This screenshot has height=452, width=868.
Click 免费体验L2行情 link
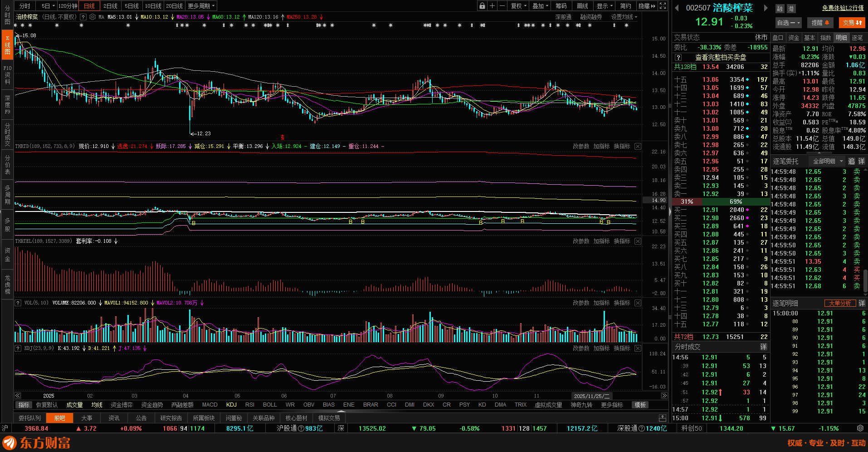coord(843,8)
